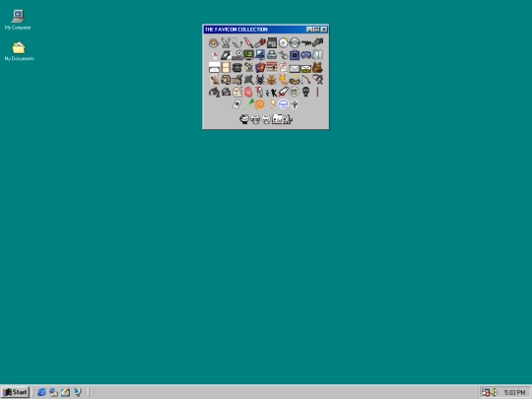Click the SD memory card favicon
Image resolution: width=532 pixels, height=399 pixels.
point(272,42)
